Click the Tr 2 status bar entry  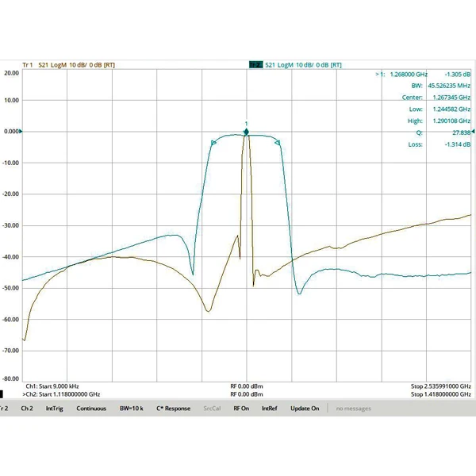4,409
